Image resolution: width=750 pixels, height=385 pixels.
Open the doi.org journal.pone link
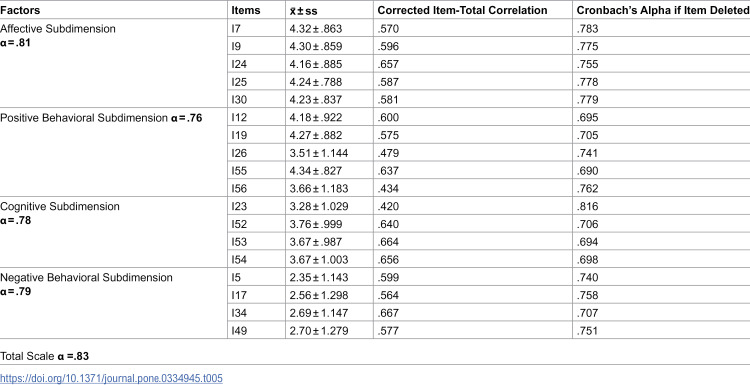pyautogui.click(x=111, y=378)
